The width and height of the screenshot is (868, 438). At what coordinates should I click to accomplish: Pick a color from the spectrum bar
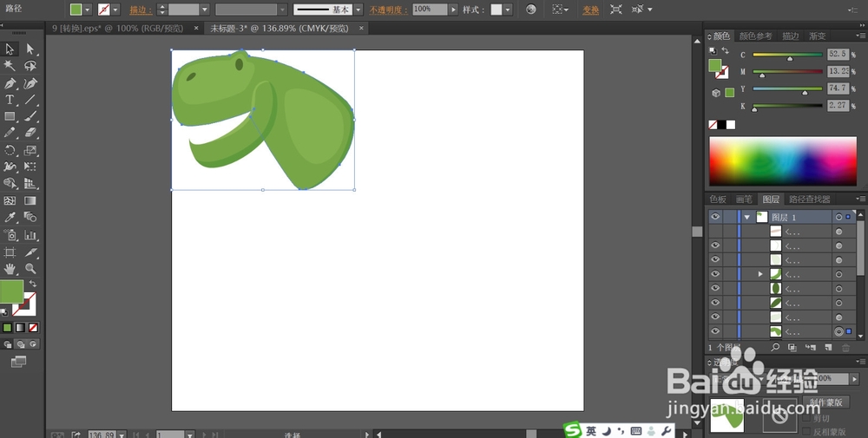[x=783, y=161]
